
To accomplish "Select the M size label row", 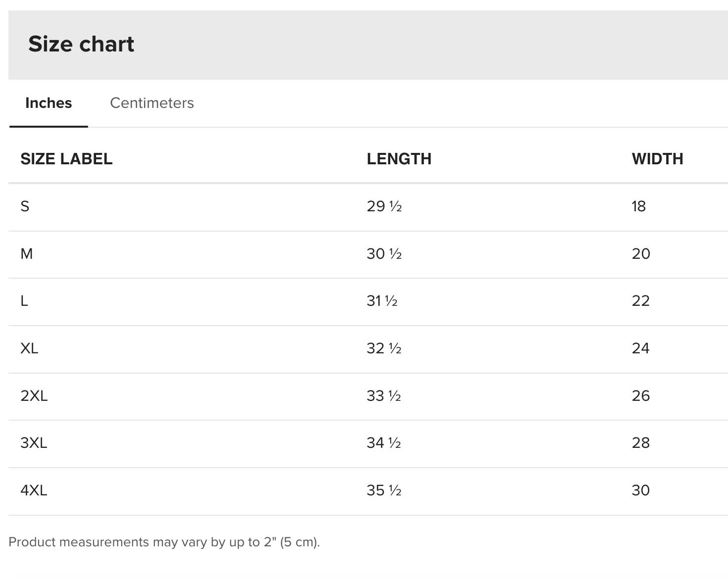I will pyautogui.click(x=27, y=254).
